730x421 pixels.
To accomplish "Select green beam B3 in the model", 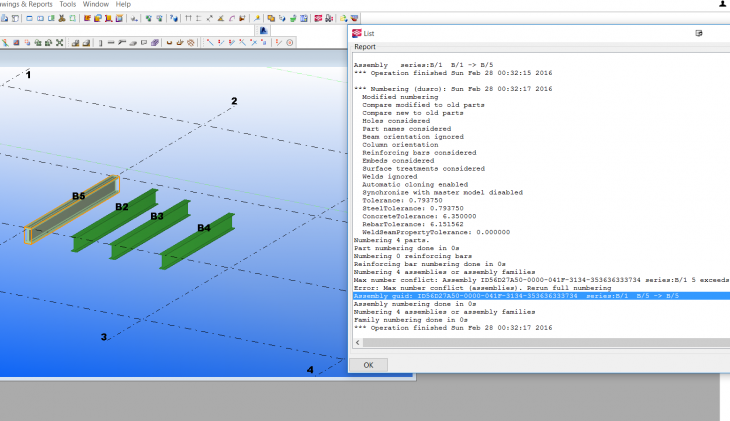I will click(x=150, y=231).
